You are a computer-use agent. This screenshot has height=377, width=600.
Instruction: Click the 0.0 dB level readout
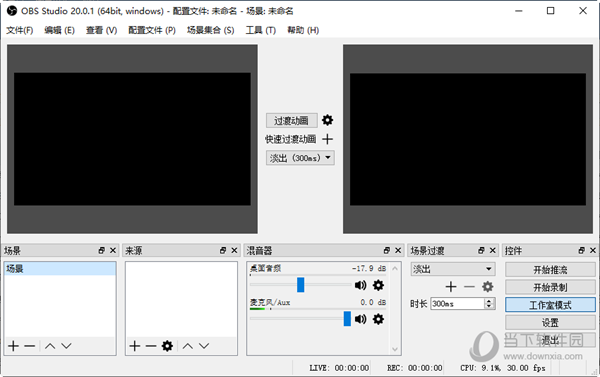coord(373,302)
